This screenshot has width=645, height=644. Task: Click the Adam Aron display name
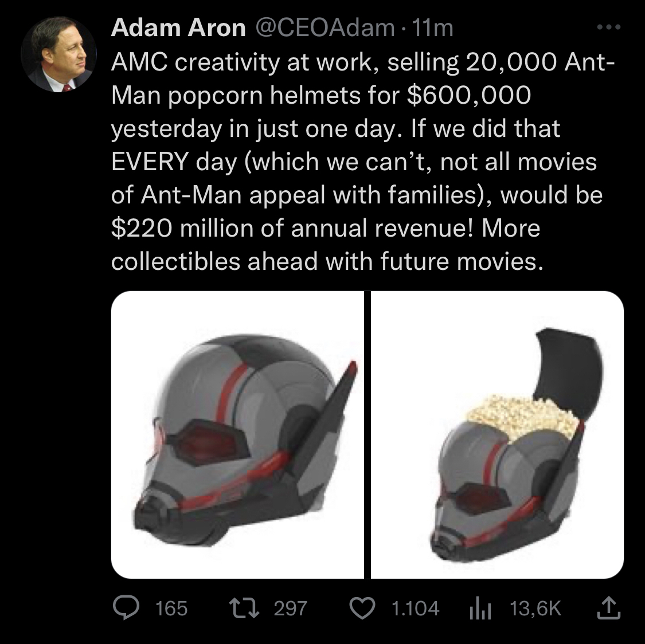(x=178, y=28)
